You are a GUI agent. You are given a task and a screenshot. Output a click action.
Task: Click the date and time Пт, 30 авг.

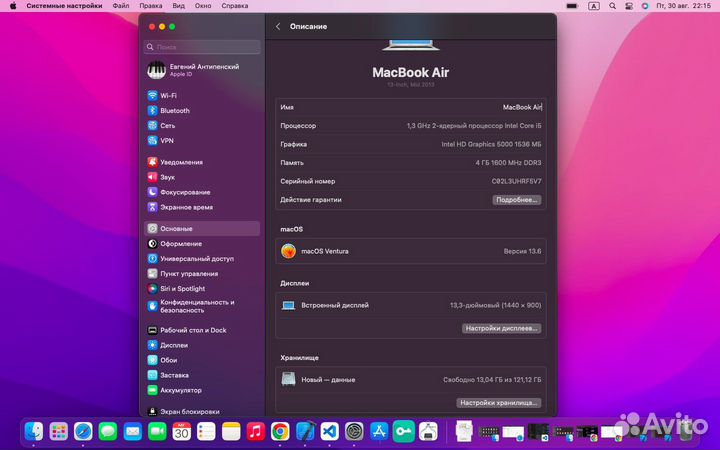[684, 6]
